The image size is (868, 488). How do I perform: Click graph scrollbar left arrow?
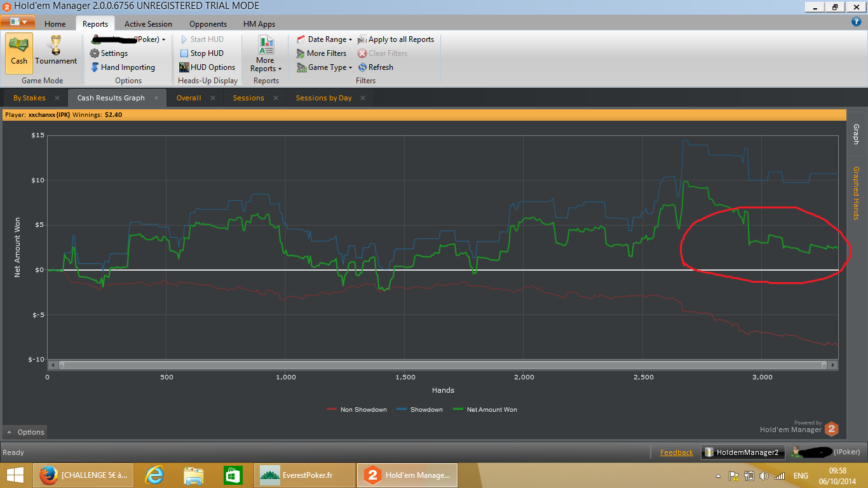(x=53, y=365)
